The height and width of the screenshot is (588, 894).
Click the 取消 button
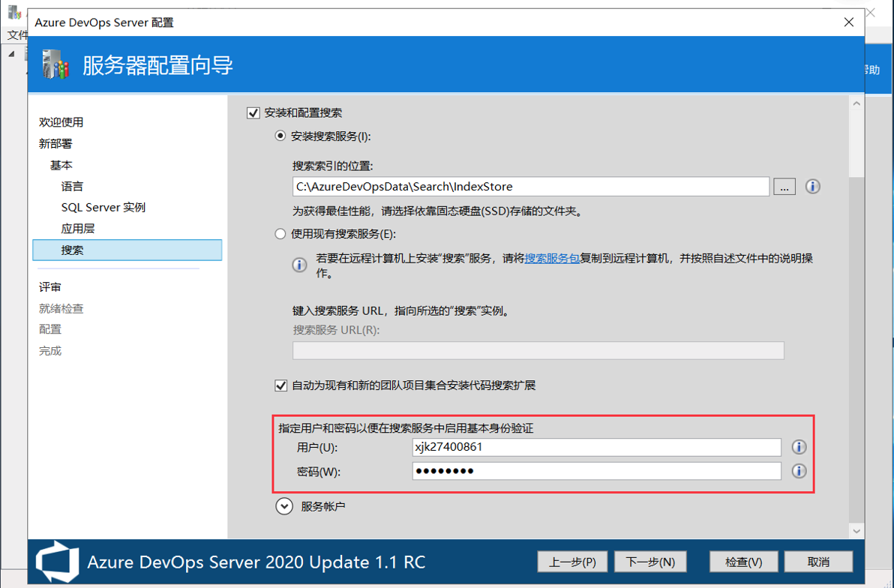[x=818, y=562]
